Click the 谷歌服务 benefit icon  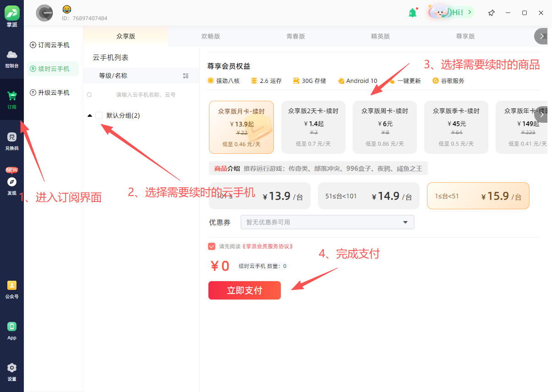tap(436, 81)
